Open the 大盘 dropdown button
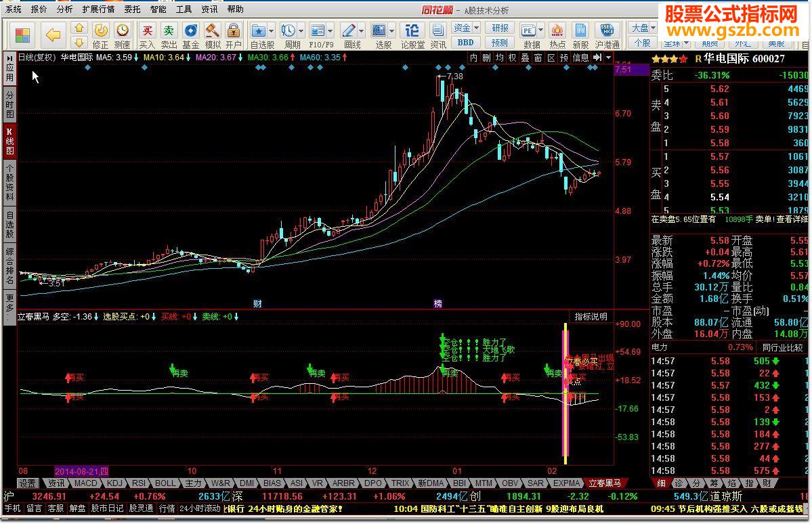812x524 pixels. pyautogui.click(x=643, y=28)
